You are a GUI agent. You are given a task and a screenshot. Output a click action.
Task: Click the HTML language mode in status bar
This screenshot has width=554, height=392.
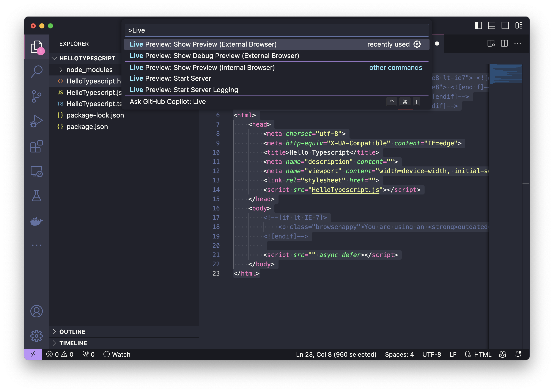(x=482, y=354)
